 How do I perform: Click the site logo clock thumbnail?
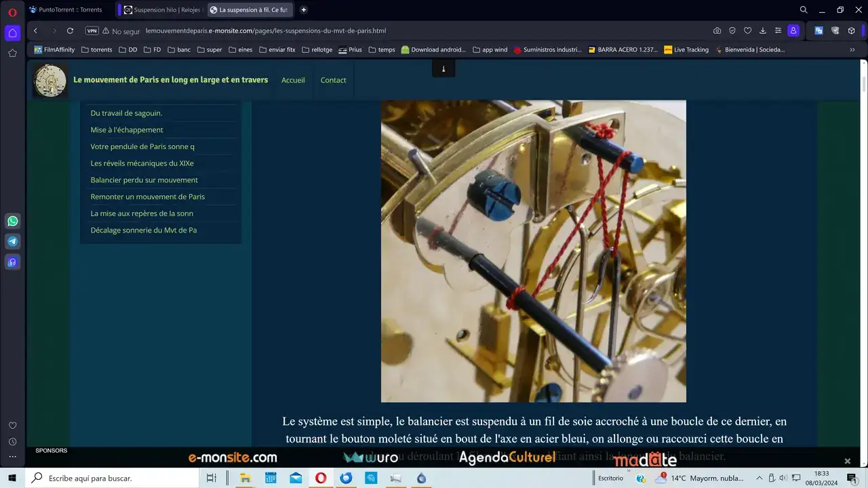click(50, 80)
